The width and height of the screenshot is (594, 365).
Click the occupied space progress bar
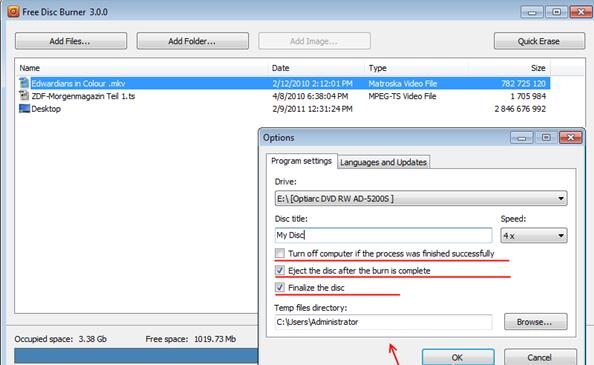coord(136,356)
